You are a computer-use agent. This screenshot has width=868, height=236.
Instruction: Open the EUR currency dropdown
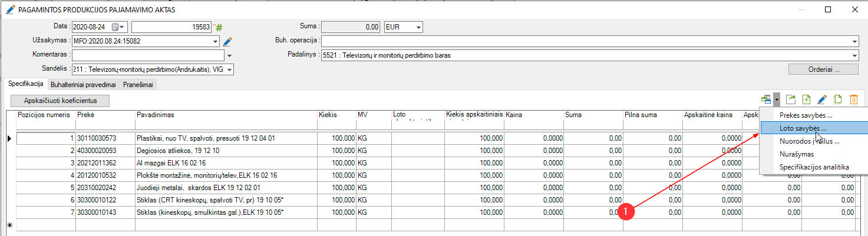(x=418, y=27)
